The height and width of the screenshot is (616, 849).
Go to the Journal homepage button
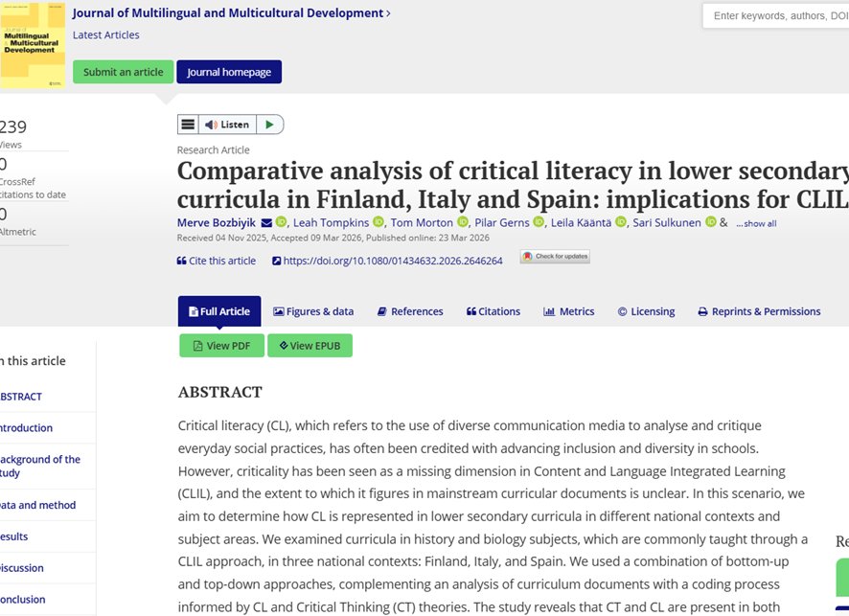click(229, 72)
